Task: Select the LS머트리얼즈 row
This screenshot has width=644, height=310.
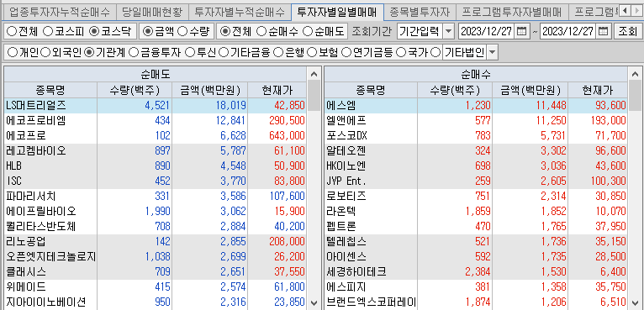Action: (156, 106)
